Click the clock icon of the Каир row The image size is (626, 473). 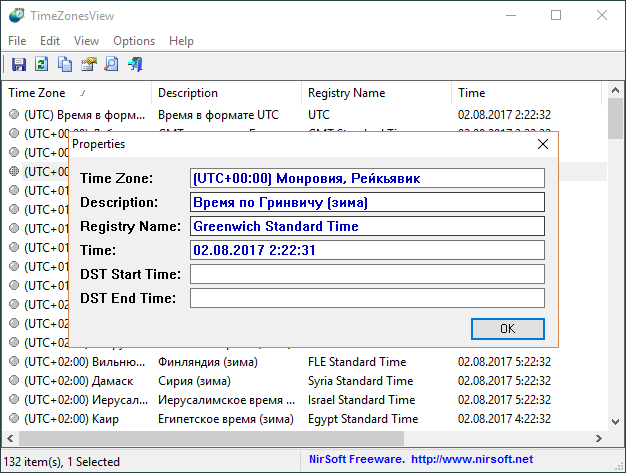(x=14, y=418)
